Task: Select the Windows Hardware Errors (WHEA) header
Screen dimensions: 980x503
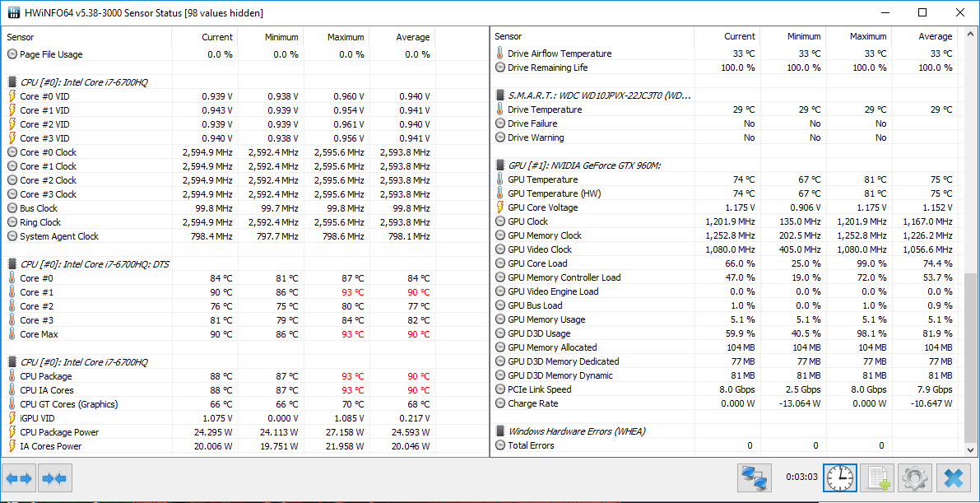Action: pos(577,431)
